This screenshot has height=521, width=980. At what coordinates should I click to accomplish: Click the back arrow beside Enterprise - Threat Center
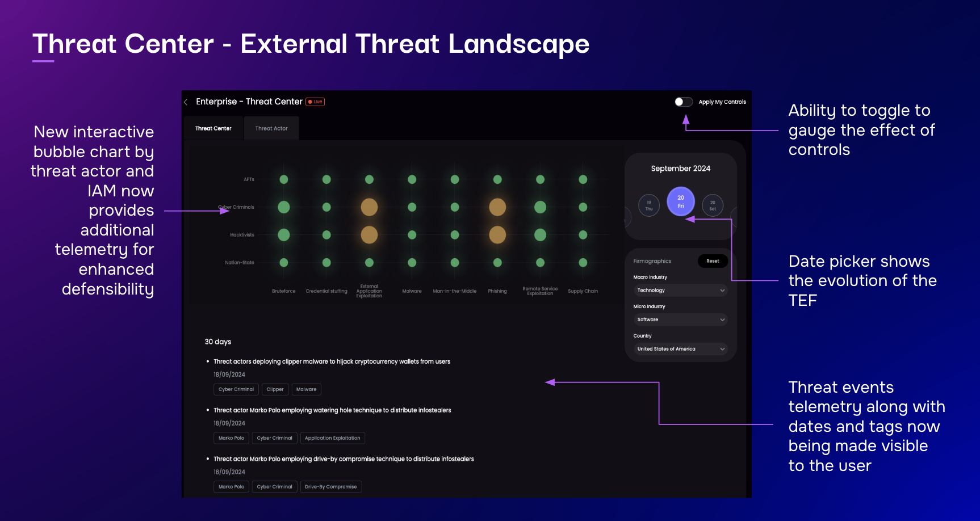pos(186,102)
